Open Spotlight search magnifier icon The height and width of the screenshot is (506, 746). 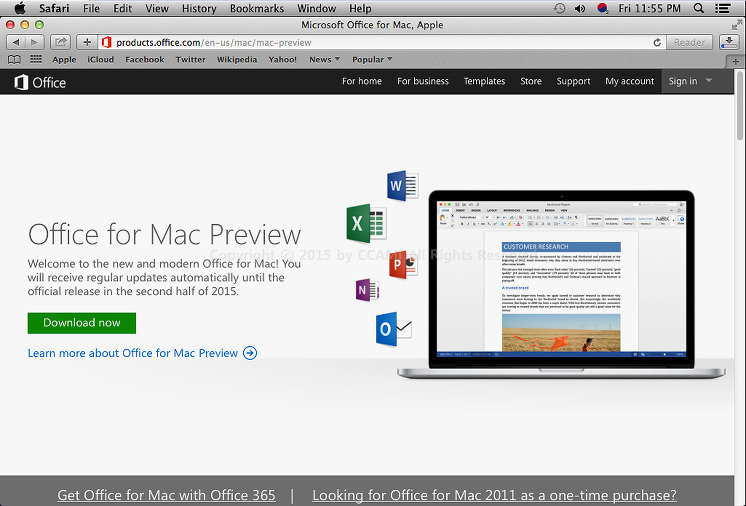tap(698, 8)
